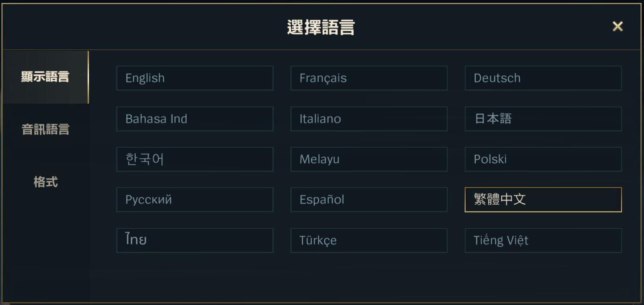The width and height of the screenshot is (644, 305).
Task: Choose Français from the language options
Action: 369,78
